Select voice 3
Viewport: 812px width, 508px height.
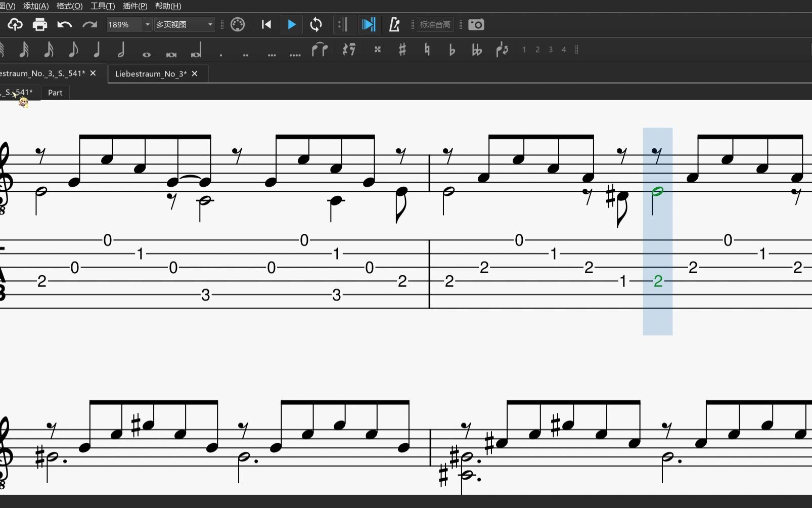click(x=551, y=50)
